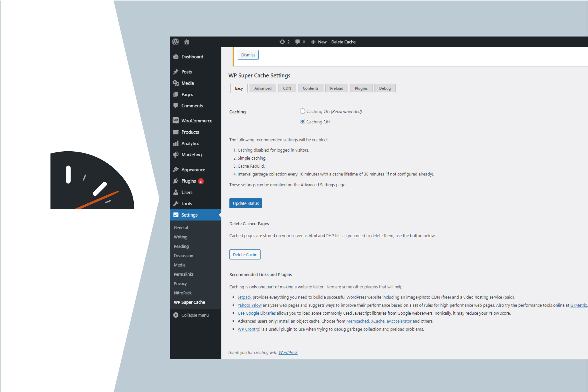
Task: Click the Tools wrench icon
Action: 176,203
